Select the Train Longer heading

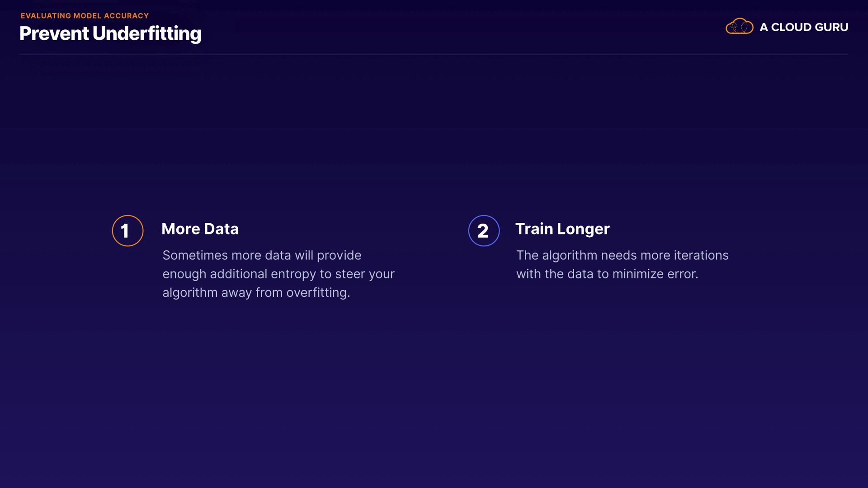[562, 229]
